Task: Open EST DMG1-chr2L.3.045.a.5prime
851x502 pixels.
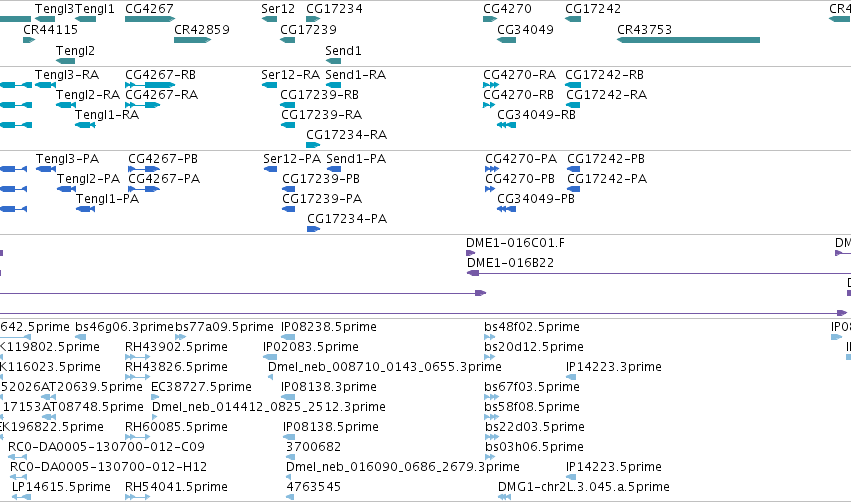Action: [x=584, y=487]
